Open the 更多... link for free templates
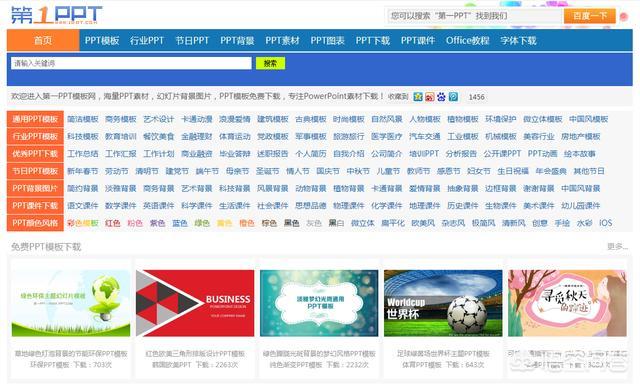The height and width of the screenshot is (384, 640). (x=617, y=246)
